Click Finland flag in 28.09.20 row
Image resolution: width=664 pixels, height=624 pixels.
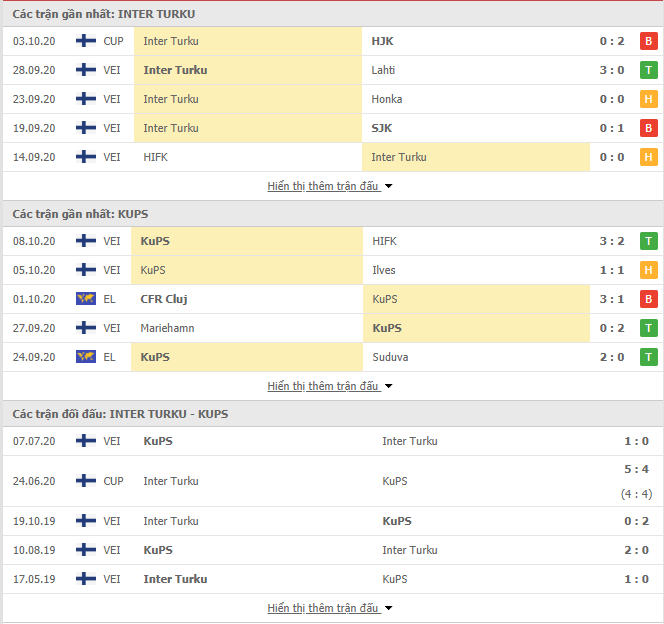(86, 70)
